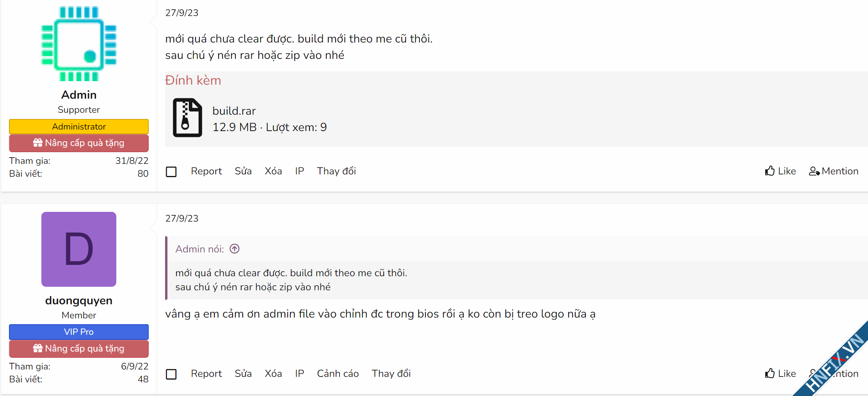Edit duongquyen's post with Sửa
Screen dimensions: 868x396
[x=243, y=373]
